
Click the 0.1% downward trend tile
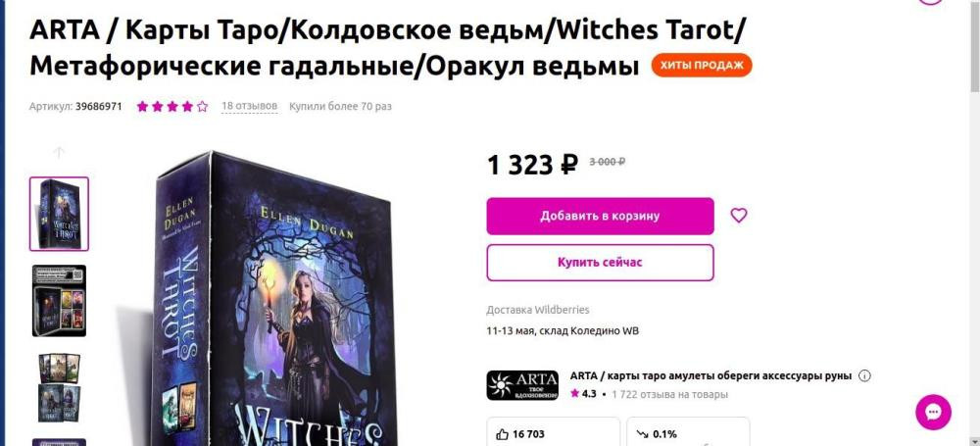(688, 431)
